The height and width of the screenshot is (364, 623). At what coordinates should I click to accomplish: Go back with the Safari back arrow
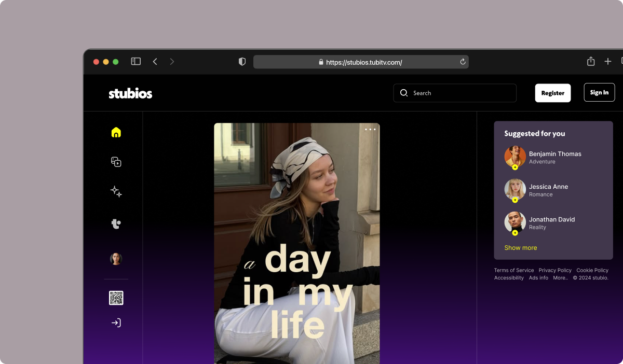click(155, 62)
